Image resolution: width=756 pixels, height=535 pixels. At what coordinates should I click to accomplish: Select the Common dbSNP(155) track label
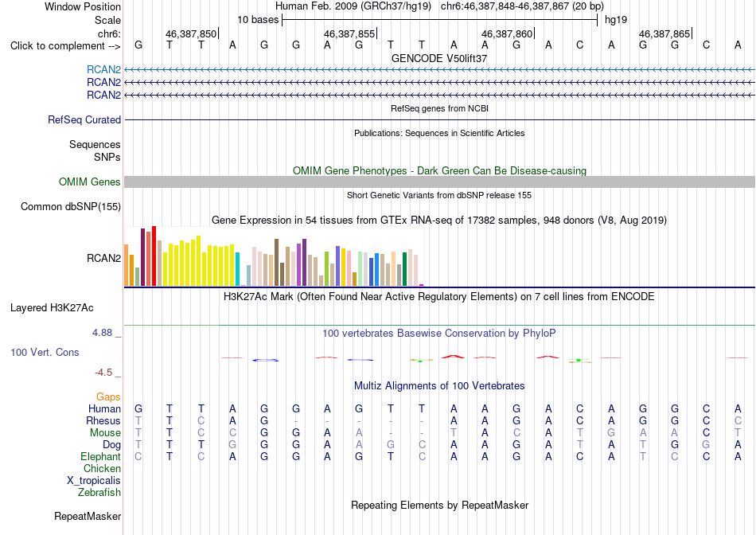tap(71, 206)
